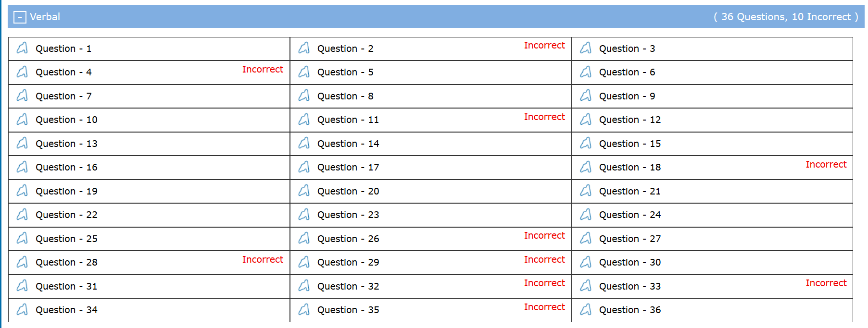Open Question - 35
Screen dimensions: 868x328
pyautogui.click(x=348, y=310)
